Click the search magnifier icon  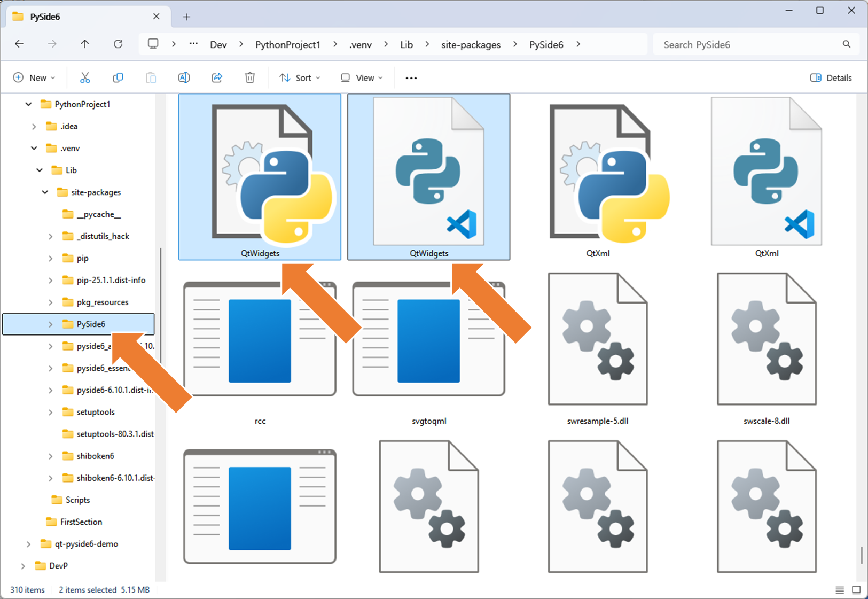[x=847, y=44]
